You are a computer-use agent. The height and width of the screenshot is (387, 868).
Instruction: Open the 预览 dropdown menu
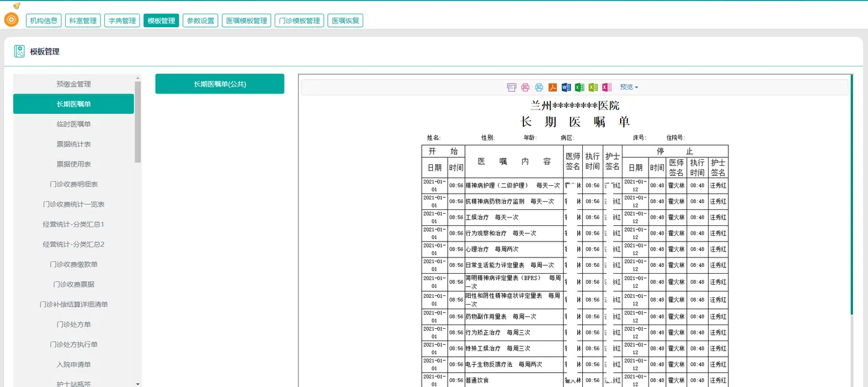[x=629, y=87]
